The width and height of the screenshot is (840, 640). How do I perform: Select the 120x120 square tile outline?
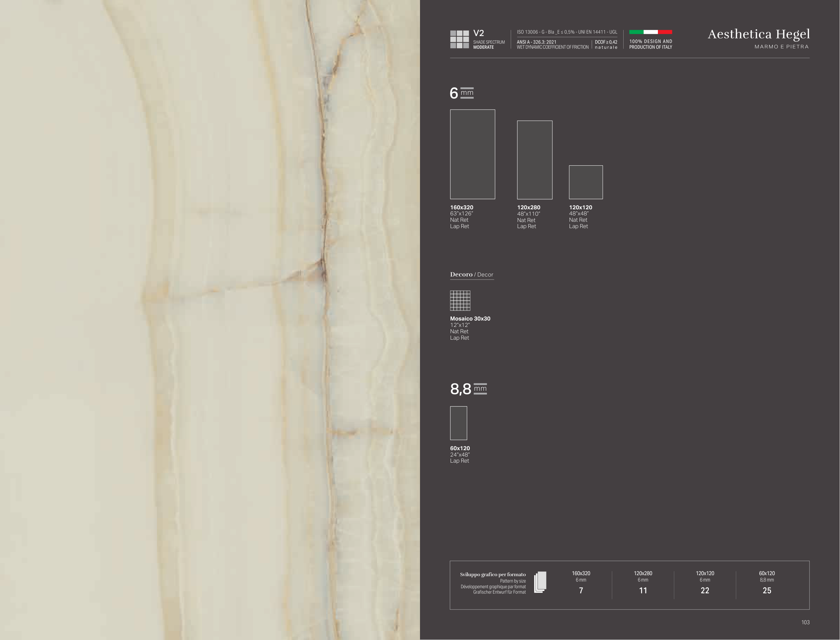[x=586, y=182]
